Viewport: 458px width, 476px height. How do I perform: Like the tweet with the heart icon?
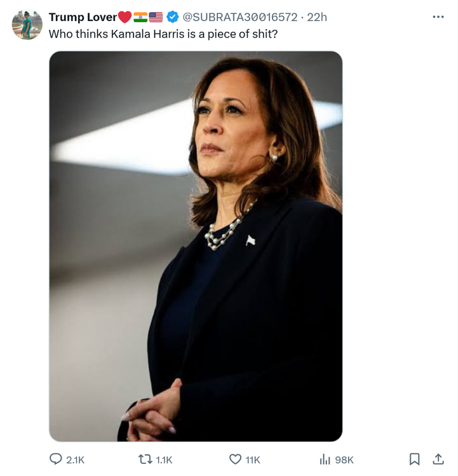coord(235,459)
